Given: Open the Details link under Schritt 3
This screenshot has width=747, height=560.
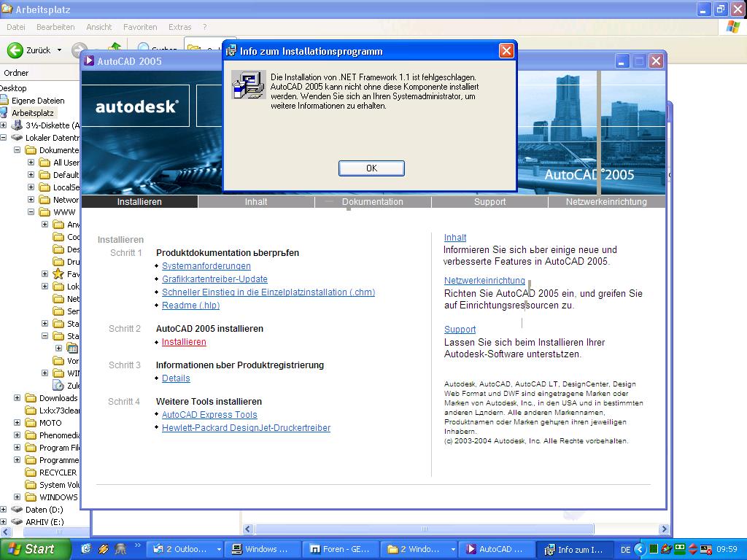Looking at the screenshot, I should tap(176, 378).
